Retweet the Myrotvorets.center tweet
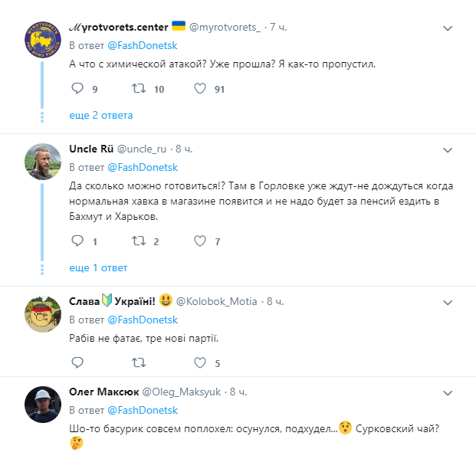 pyautogui.click(x=139, y=89)
